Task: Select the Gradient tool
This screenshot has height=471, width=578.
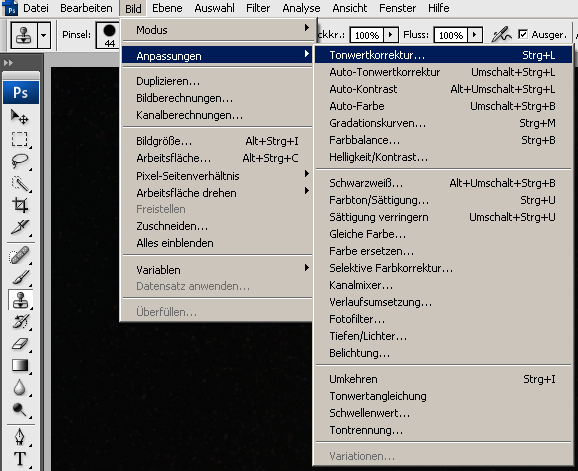Action: pos(20,365)
